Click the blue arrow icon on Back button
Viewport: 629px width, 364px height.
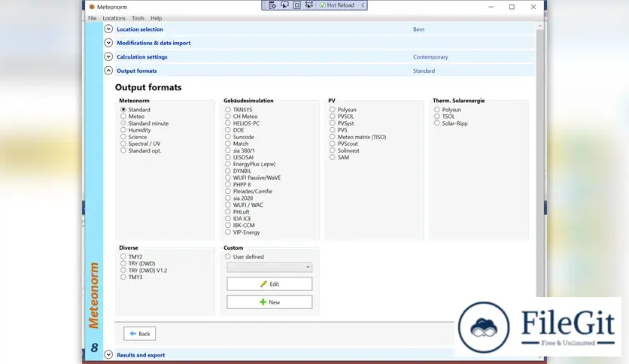coord(132,333)
